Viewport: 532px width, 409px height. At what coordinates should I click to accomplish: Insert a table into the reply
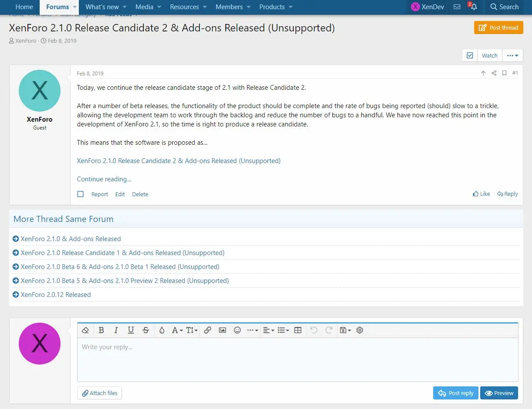[298, 331]
